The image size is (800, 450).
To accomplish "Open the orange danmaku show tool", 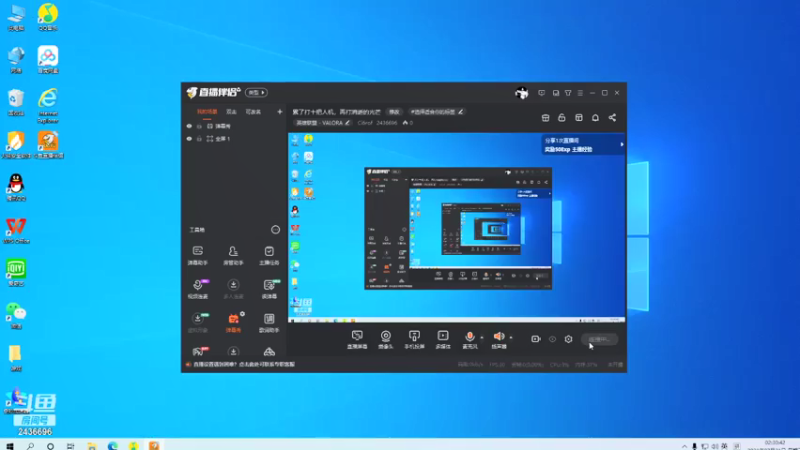I will coord(233,322).
